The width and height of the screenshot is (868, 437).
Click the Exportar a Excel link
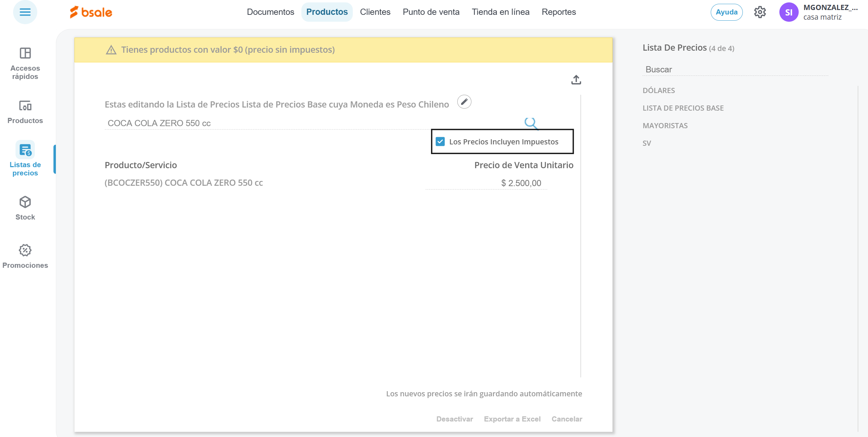pos(512,419)
